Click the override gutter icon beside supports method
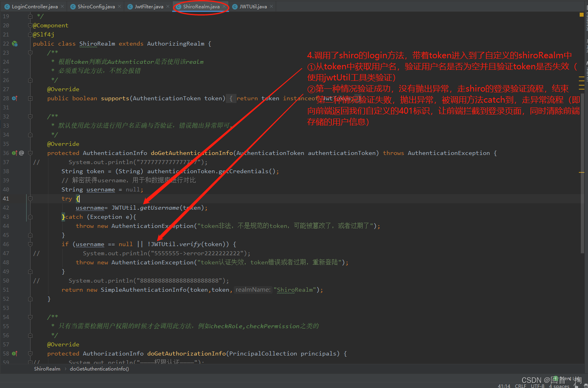 tap(14, 98)
